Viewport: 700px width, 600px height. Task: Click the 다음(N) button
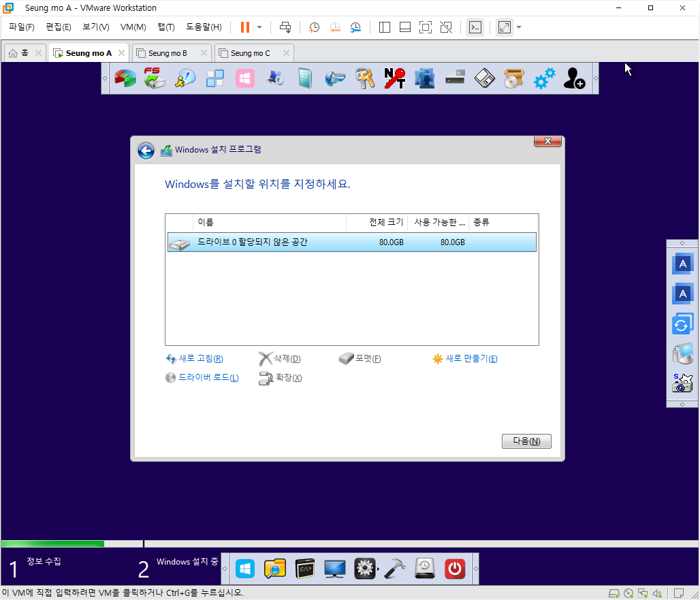(x=526, y=441)
